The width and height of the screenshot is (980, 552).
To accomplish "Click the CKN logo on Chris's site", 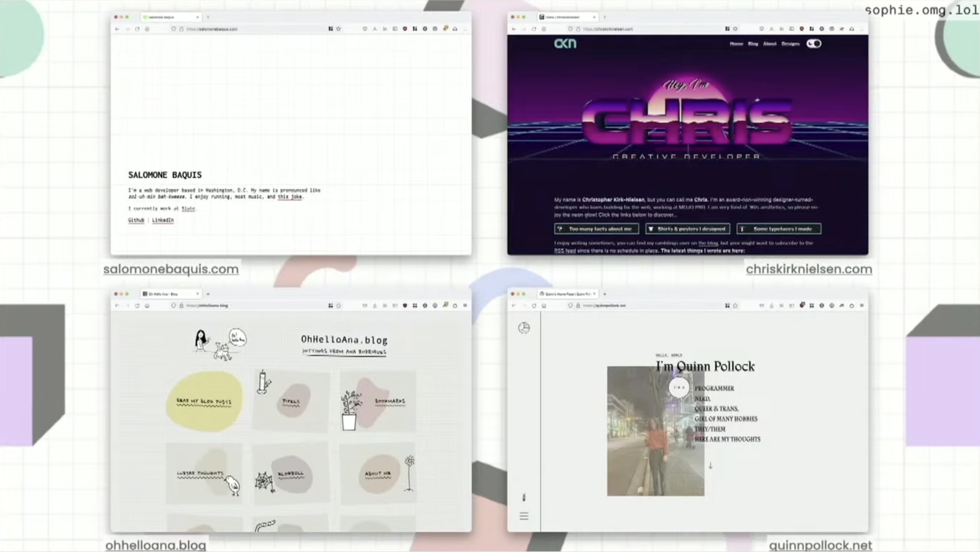I will 565,44.
